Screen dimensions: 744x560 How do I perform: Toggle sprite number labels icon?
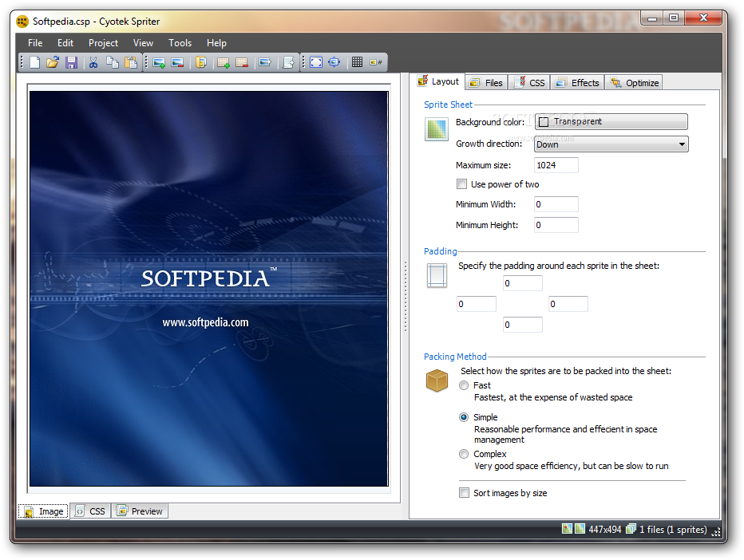click(376, 62)
